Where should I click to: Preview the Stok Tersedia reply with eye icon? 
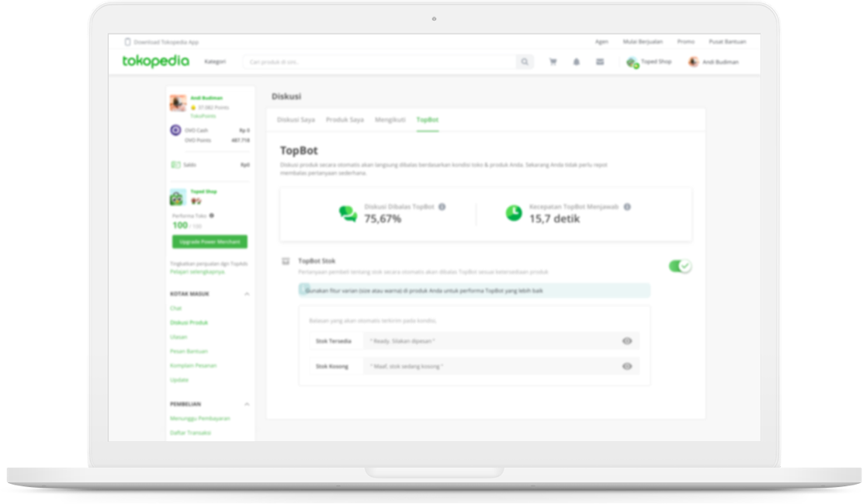click(x=627, y=340)
